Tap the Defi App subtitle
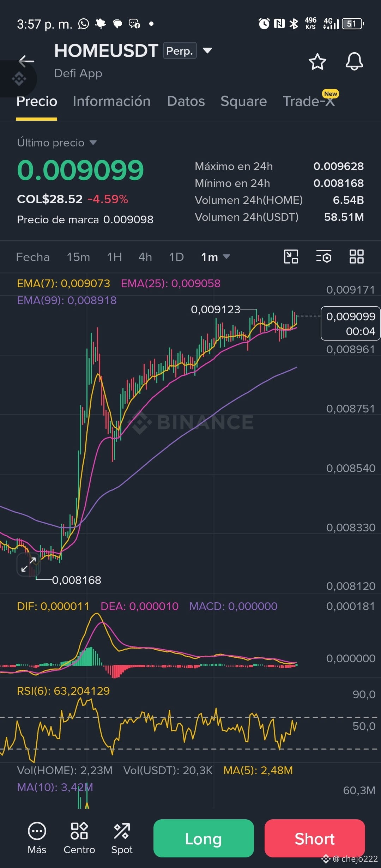Image resolution: width=381 pixels, height=868 pixels. click(78, 73)
